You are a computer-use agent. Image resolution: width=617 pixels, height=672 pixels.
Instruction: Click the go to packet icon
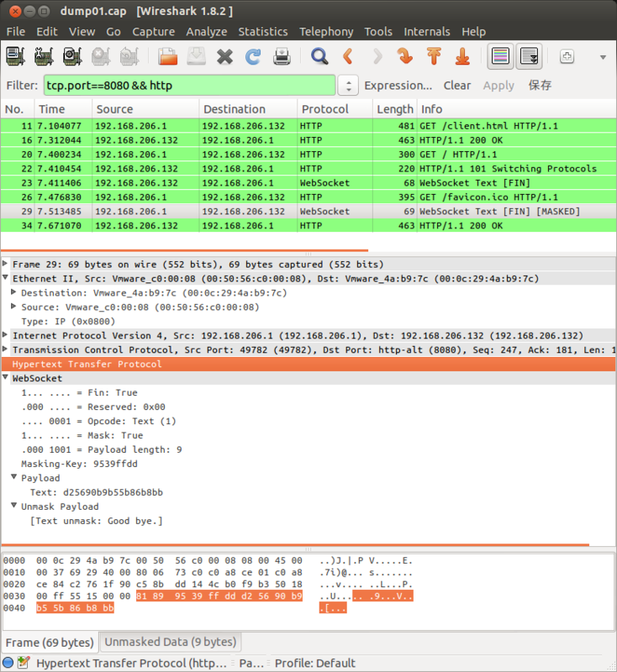point(405,56)
